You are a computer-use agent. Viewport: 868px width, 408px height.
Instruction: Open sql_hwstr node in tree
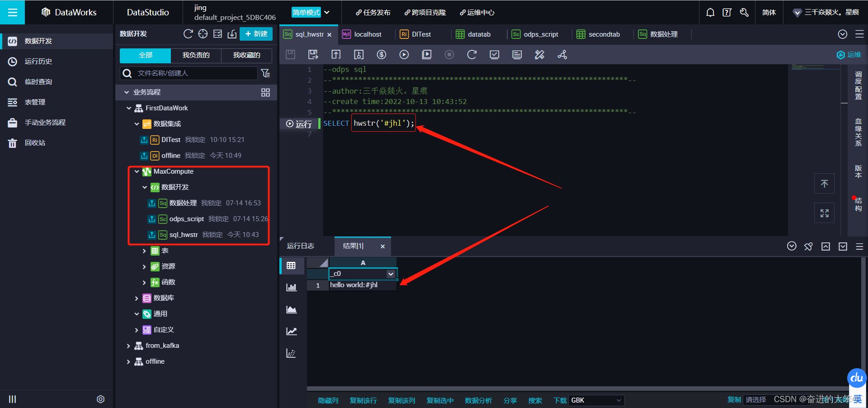pyautogui.click(x=183, y=235)
